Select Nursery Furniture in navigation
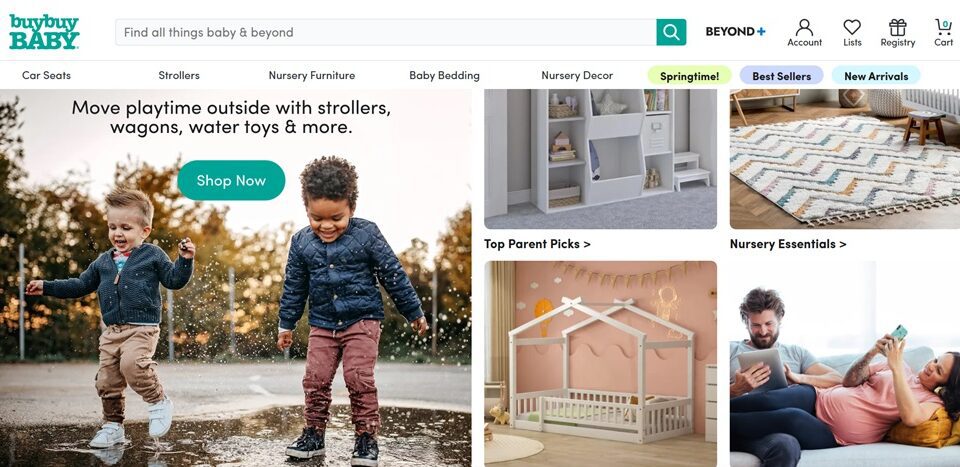 (x=312, y=75)
